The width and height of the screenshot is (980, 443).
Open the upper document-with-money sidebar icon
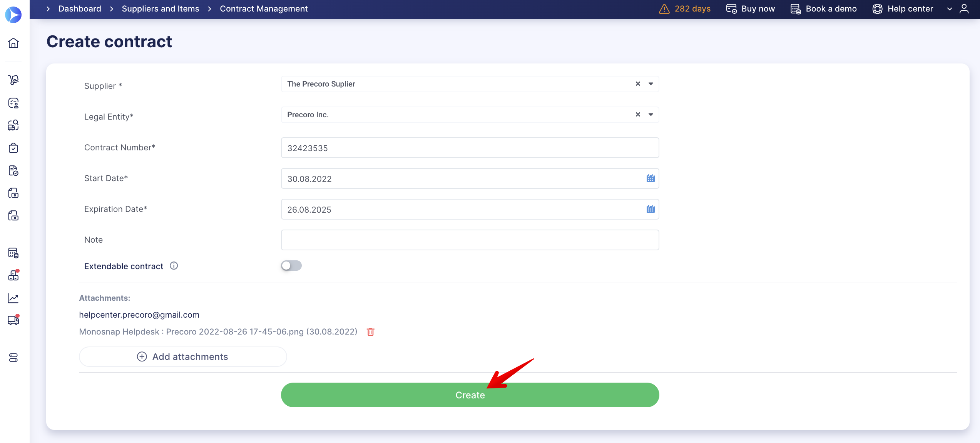coord(13,193)
